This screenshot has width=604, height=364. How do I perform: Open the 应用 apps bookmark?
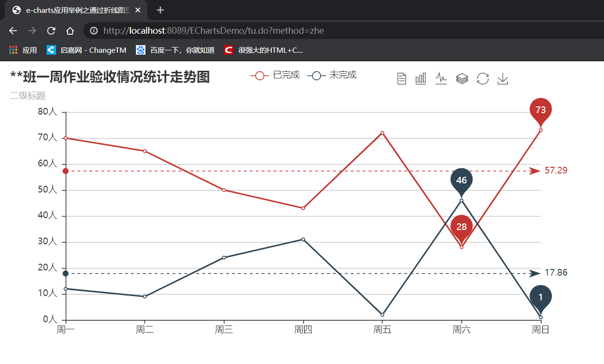pyautogui.click(x=23, y=50)
